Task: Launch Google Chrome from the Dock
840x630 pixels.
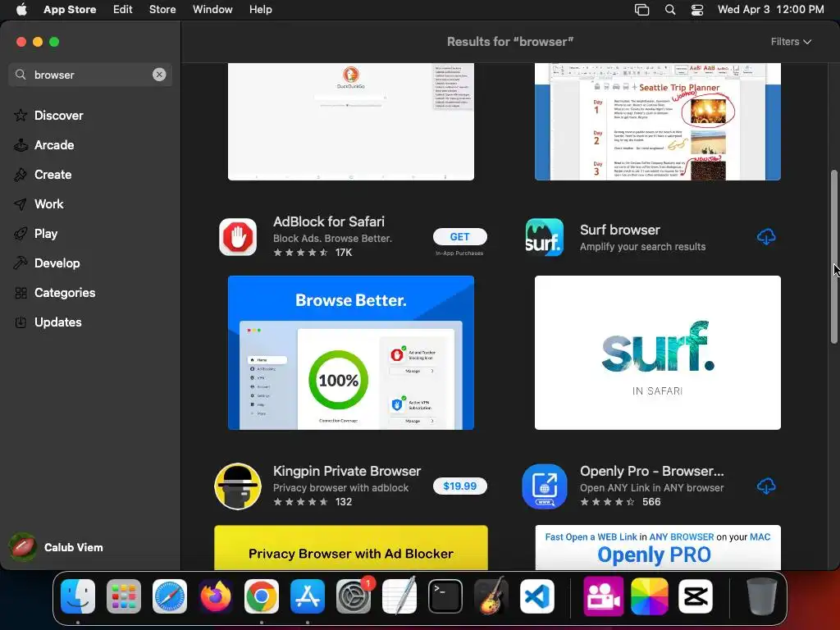Action: point(262,596)
